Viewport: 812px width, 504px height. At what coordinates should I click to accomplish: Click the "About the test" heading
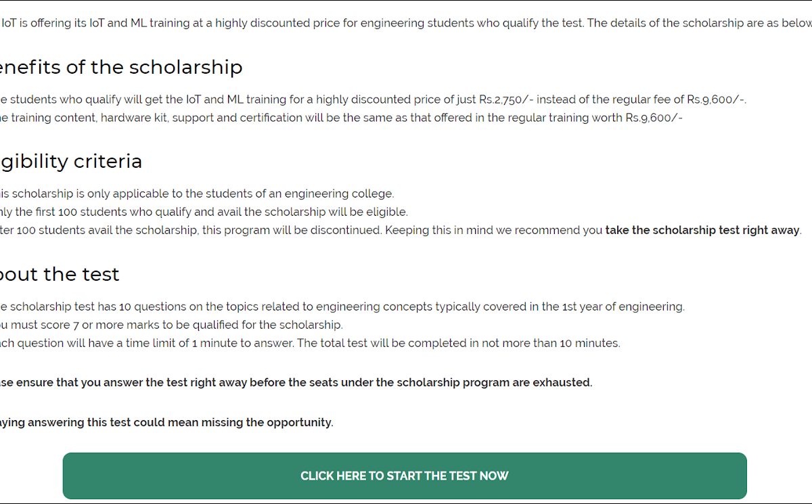click(60, 274)
